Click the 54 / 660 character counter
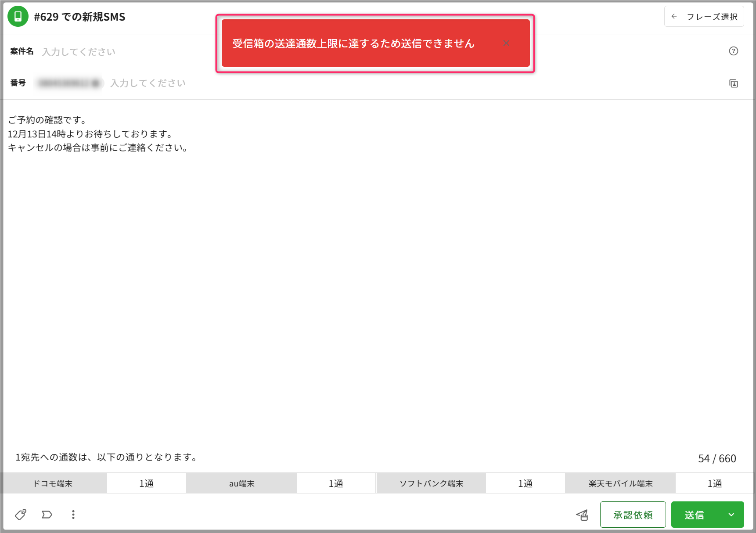The width and height of the screenshot is (756, 533). click(x=716, y=459)
